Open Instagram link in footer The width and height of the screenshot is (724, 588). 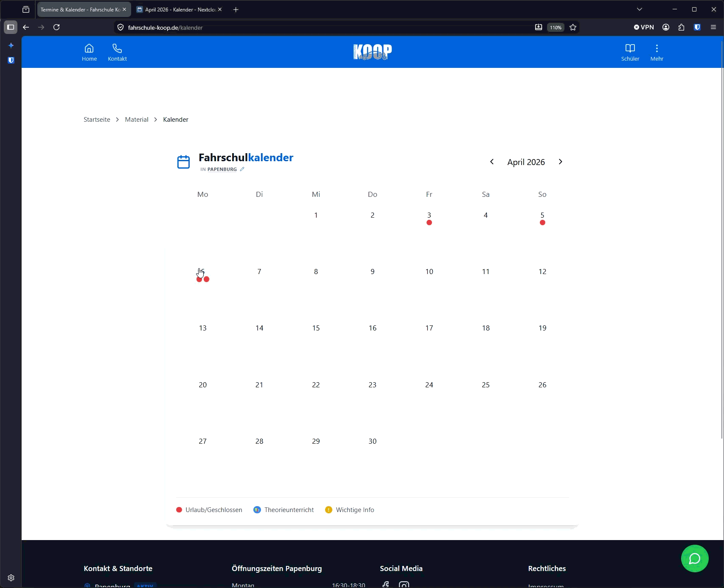tap(404, 585)
